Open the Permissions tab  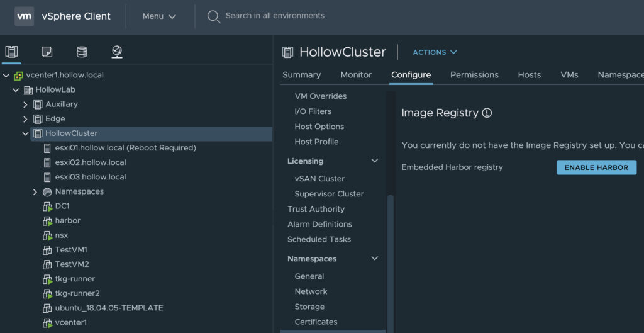tap(474, 75)
